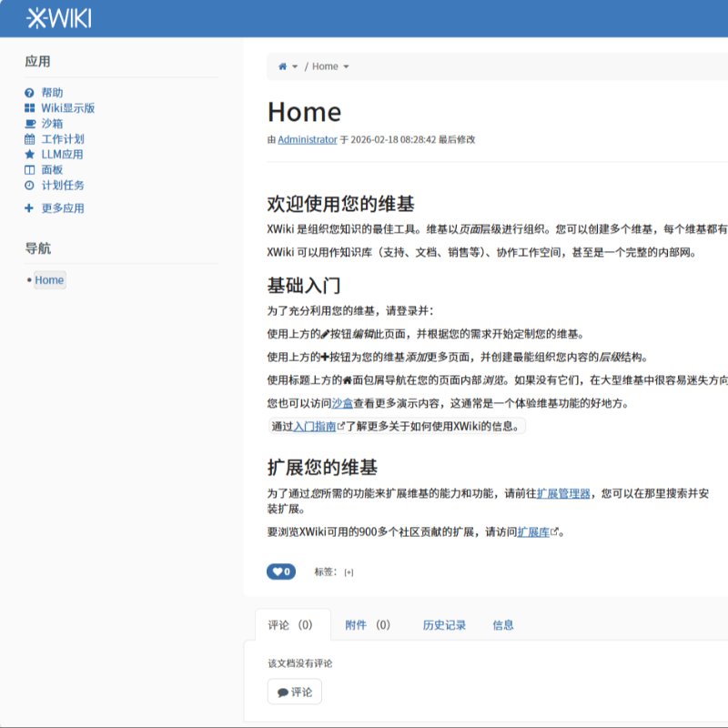Image resolution: width=728 pixels, height=728 pixels.
Task: Click the heart like button
Action: 281,571
